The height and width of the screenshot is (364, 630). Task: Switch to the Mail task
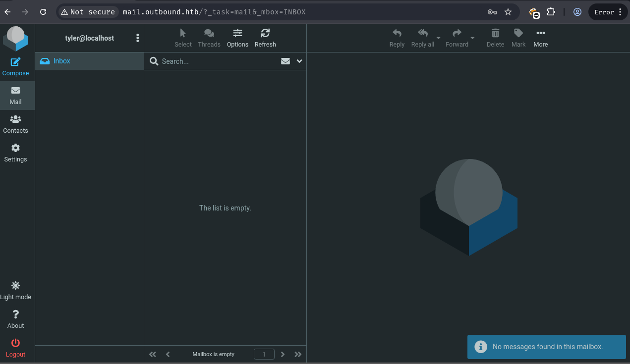(15, 96)
